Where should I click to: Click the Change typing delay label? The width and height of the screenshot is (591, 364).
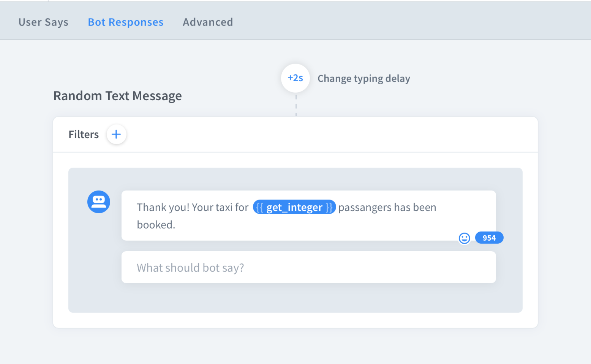[x=363, y=79]
